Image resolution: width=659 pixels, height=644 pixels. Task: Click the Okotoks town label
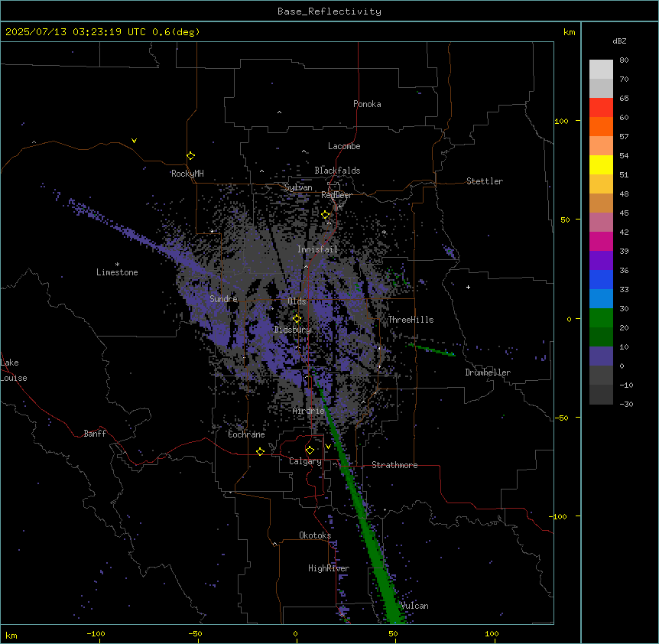tap(315, 535)
